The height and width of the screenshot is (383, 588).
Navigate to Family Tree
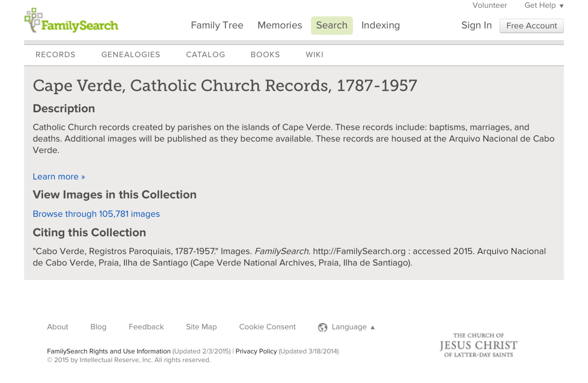point(217,25)
